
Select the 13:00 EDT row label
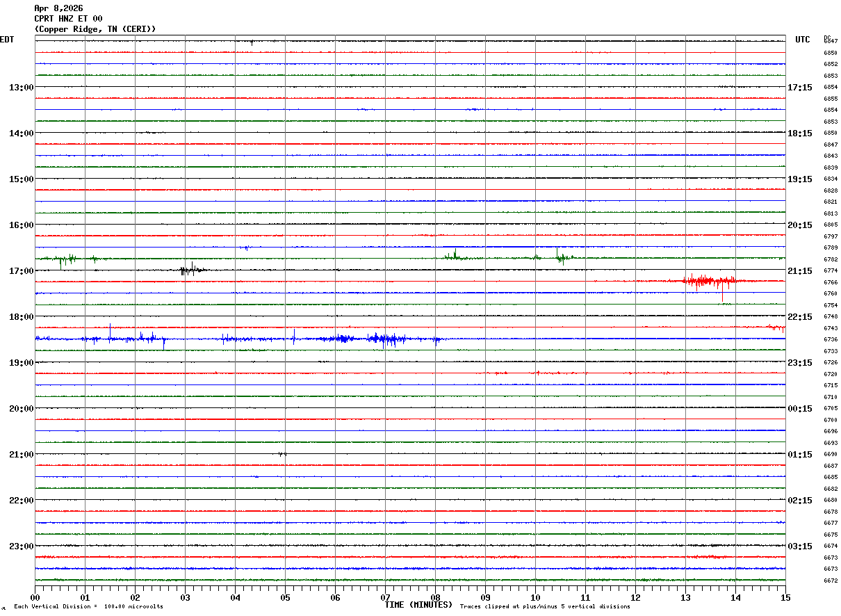21,88
